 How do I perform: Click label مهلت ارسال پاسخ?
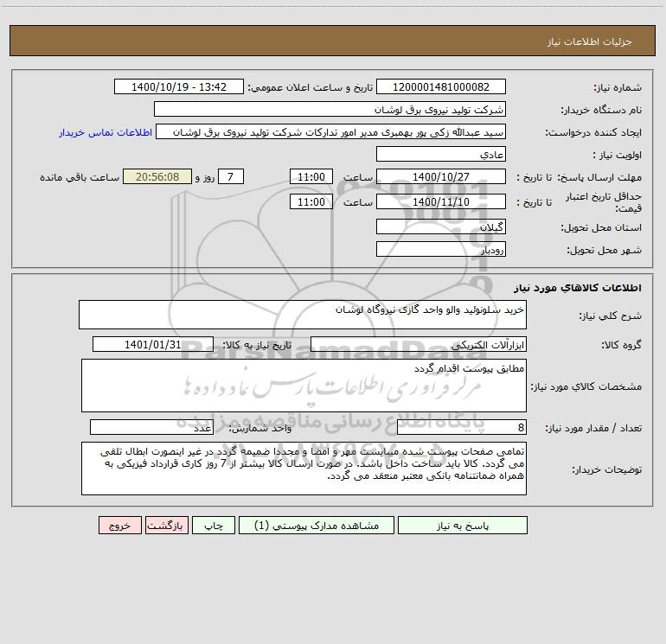(599, 177)
